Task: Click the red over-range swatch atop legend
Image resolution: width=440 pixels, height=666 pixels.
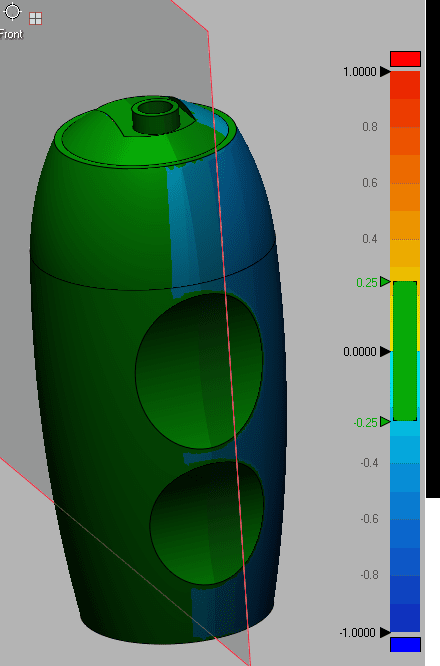Action: 406,59
